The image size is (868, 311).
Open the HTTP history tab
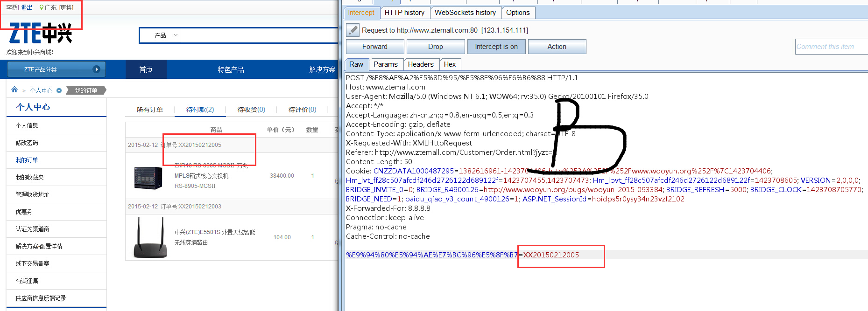coord(404,13)
